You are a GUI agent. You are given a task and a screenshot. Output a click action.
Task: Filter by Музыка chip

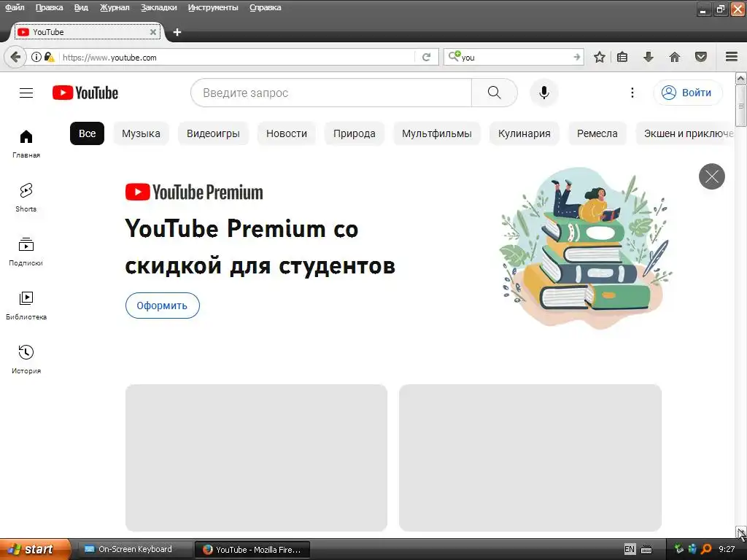click(141, 133)
